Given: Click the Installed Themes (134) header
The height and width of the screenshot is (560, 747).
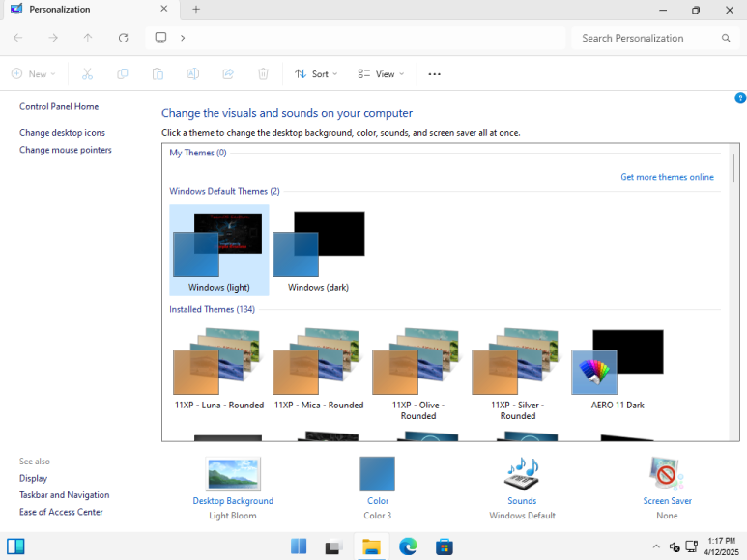Looking at the screenshot, I should coord(212,309).
